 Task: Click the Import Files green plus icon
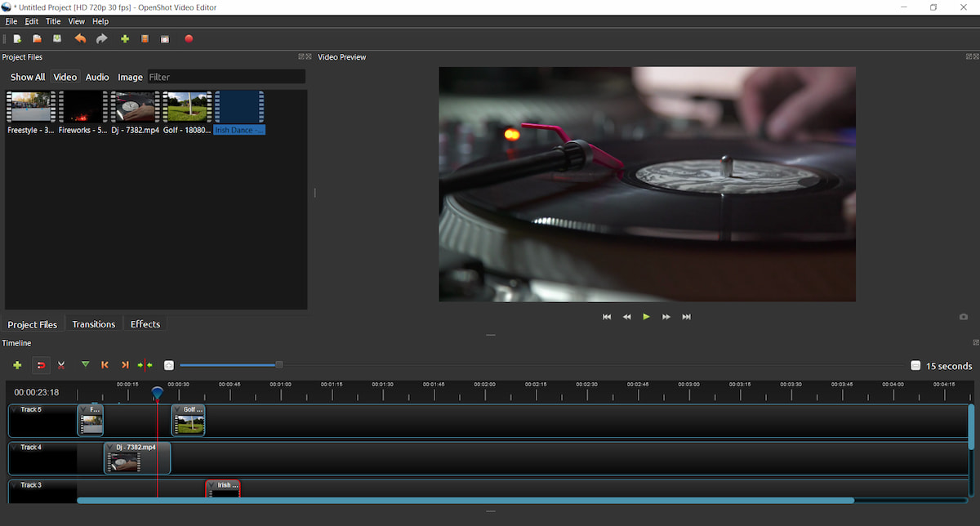(x=125, y=38)
